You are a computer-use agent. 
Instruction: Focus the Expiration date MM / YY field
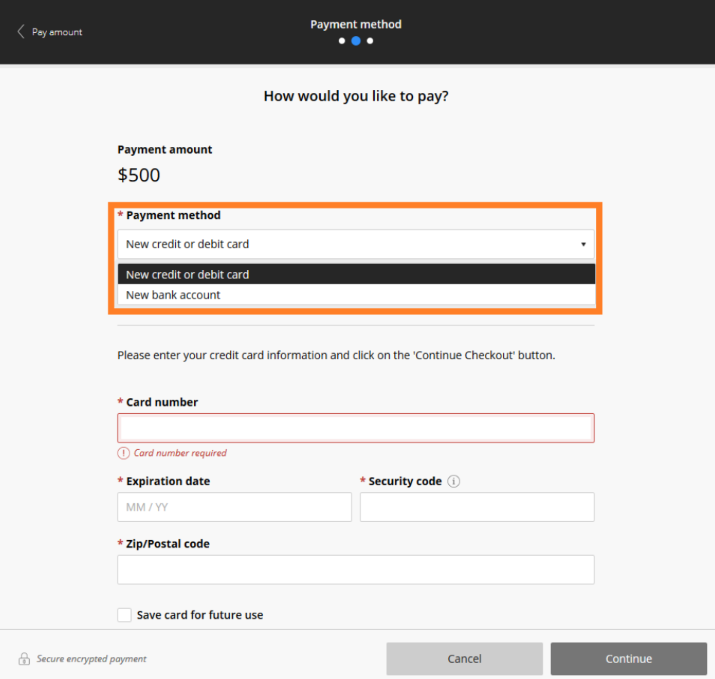click(x=234, y=507)
